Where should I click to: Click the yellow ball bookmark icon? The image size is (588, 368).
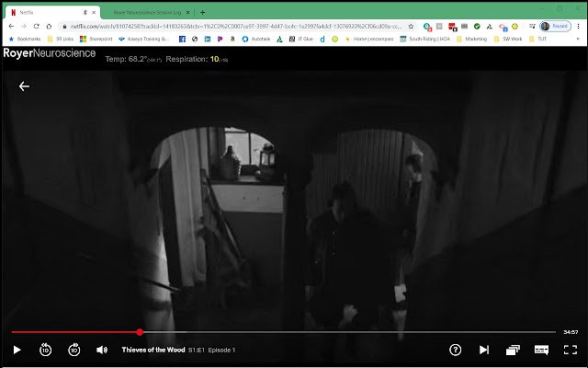[x=334, y=39]
